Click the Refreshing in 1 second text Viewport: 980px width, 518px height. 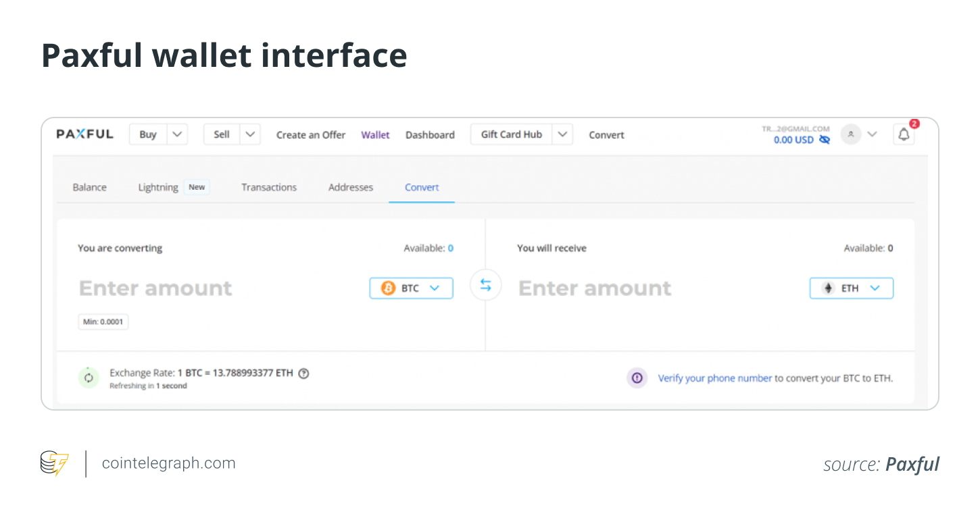(x=148, y=386)
